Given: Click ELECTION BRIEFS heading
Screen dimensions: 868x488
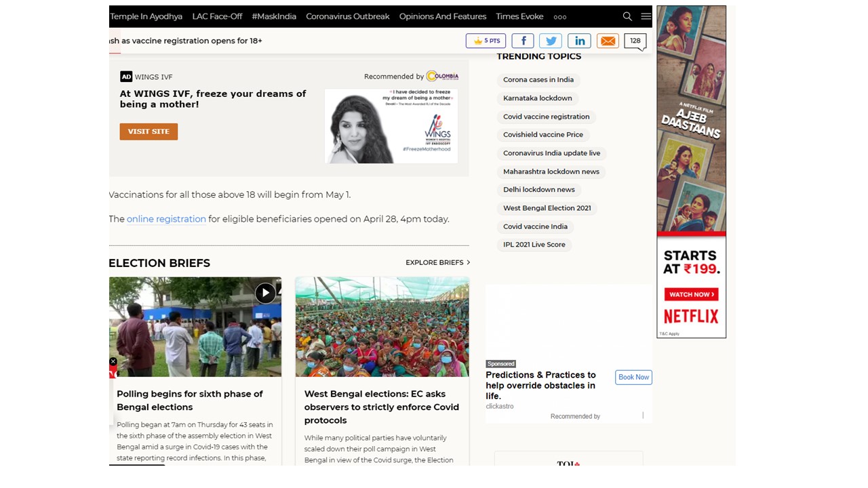Looking at the screenshot, I should (x=159, y=263).
